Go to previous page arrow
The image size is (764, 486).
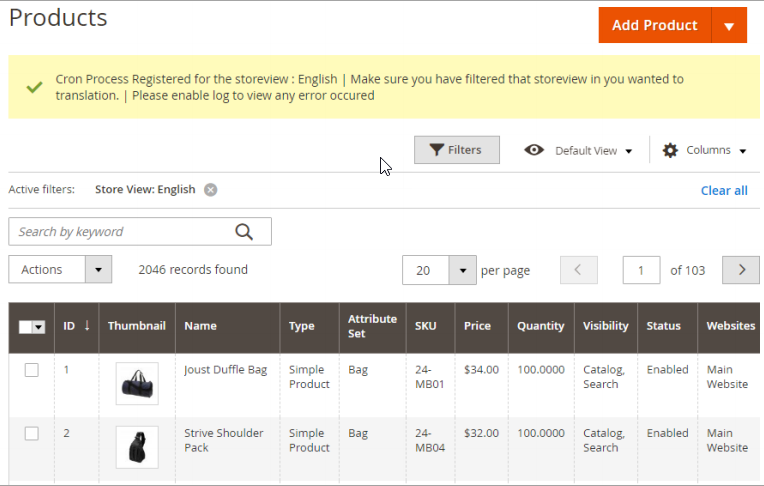pos(579,270)
